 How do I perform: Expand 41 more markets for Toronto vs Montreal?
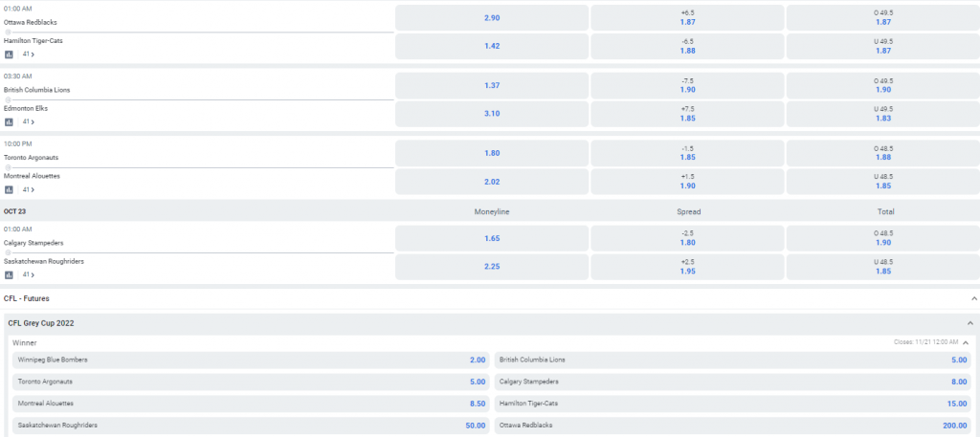coord(28,189)
